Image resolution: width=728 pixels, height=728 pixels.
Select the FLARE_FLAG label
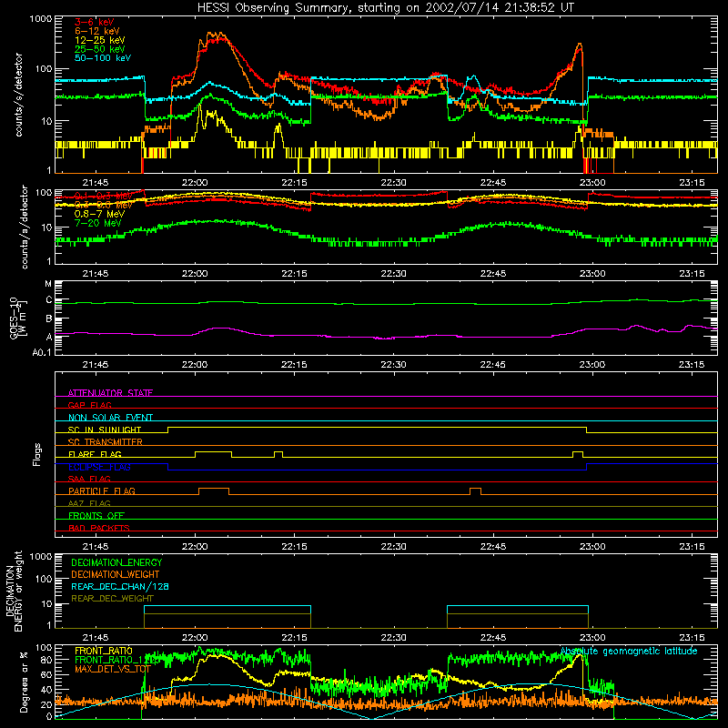point(95,454)
